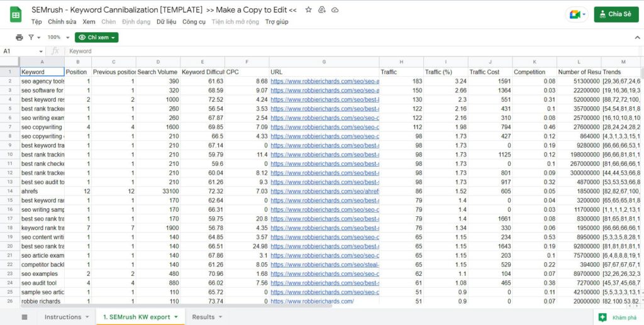
Task: Click the Khám phá explore button
Action: [618, 317]
